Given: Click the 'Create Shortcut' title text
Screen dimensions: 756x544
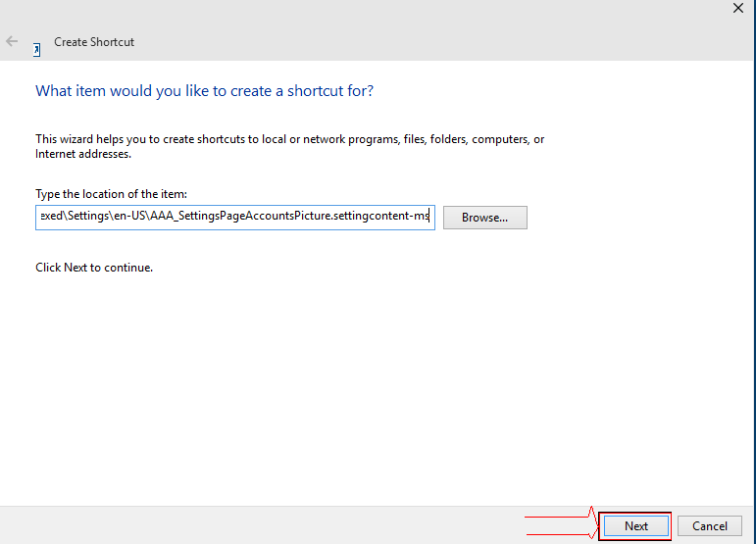Looking at the screenshot, I should click(94, 42).
